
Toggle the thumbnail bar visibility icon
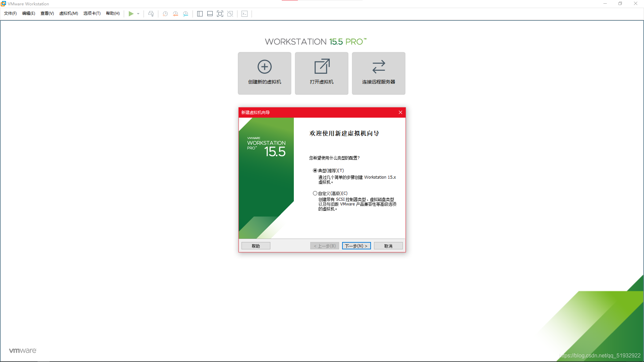(210, 14)
